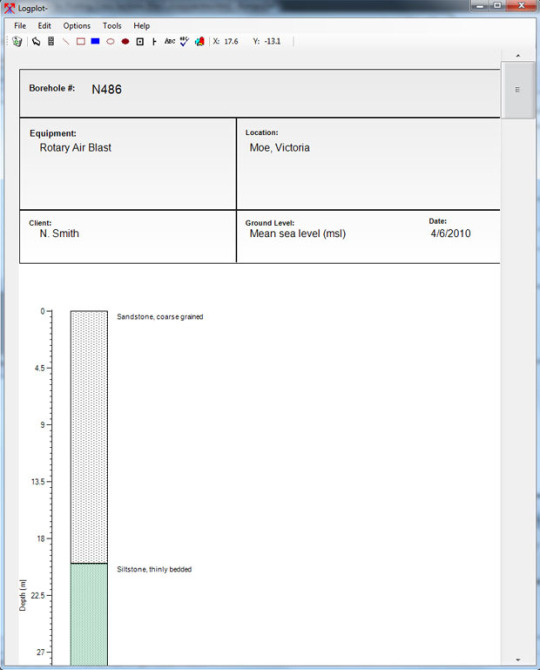Click the Ground Level: label
The height and width of the screenshot is (670, 540).
click(x=270, y=223)
